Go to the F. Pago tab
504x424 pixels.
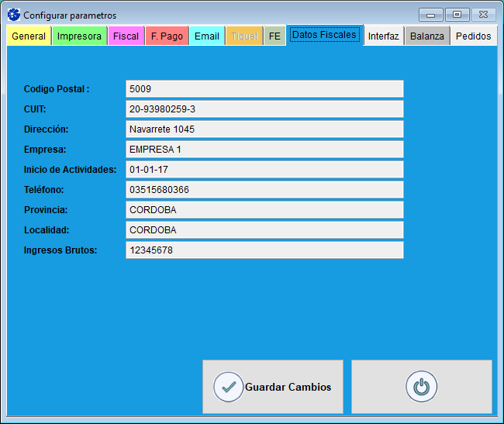pyautogui.click(x=167, y=36)
